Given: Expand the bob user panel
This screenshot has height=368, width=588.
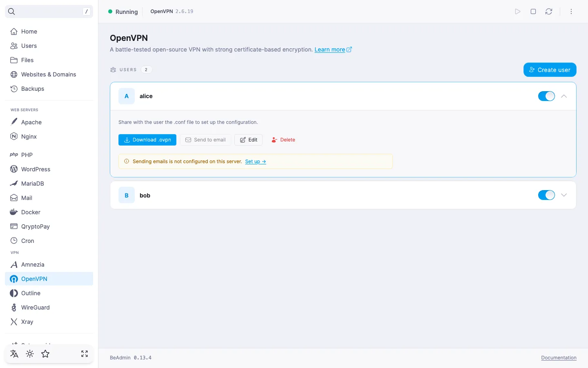Looking at the screenshot, I should (x=564, y=195).
